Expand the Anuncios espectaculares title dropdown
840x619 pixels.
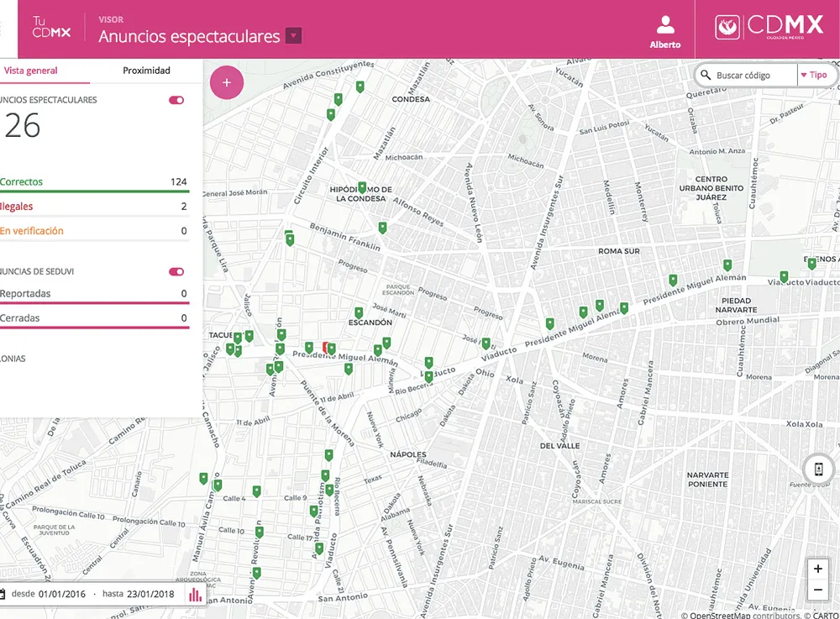[x=291, y=37]
